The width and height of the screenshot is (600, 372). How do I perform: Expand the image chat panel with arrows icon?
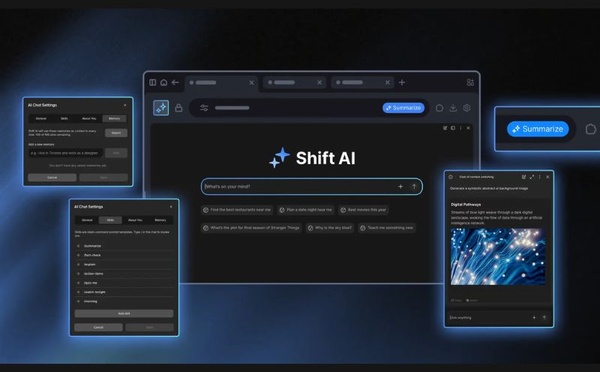point(532,177)
